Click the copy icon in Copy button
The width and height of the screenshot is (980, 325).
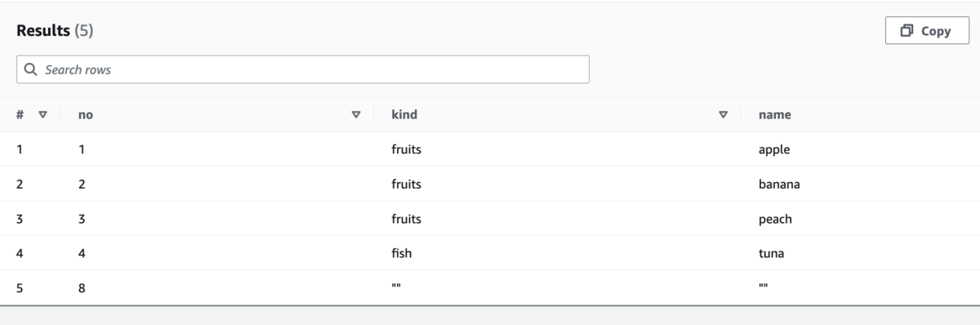point(906,31)
